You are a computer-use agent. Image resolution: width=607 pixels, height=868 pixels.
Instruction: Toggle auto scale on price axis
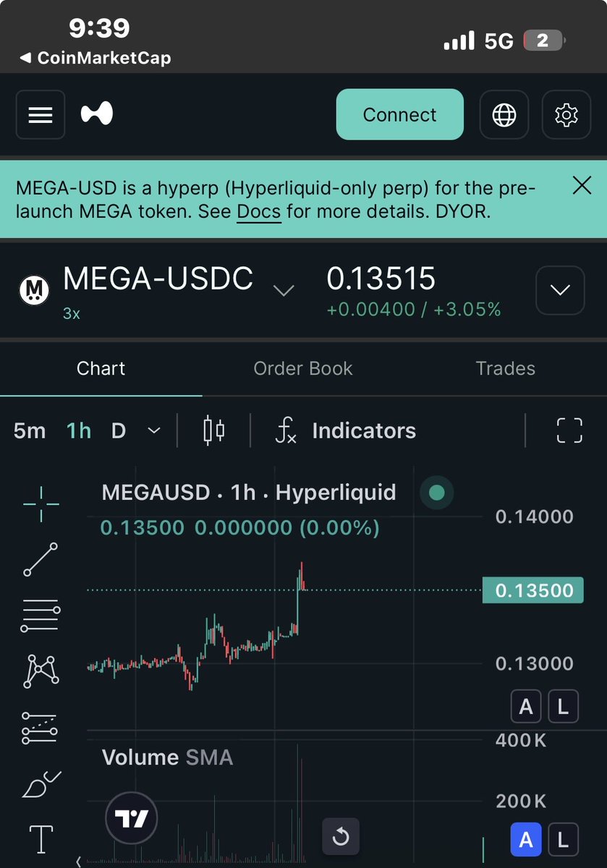(x=526, y=706)
